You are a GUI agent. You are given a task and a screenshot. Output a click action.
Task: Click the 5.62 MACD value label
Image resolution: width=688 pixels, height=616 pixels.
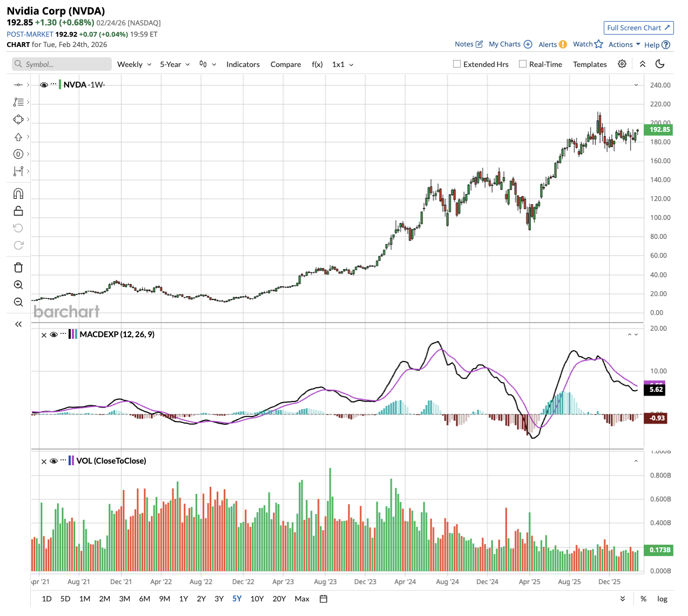[656, 390]
